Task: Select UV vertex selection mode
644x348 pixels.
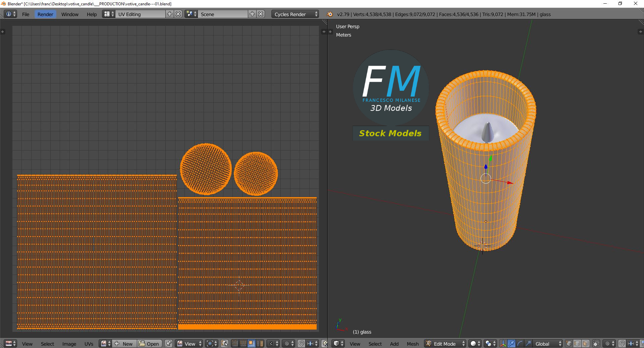Action: (x=235, y=344)
